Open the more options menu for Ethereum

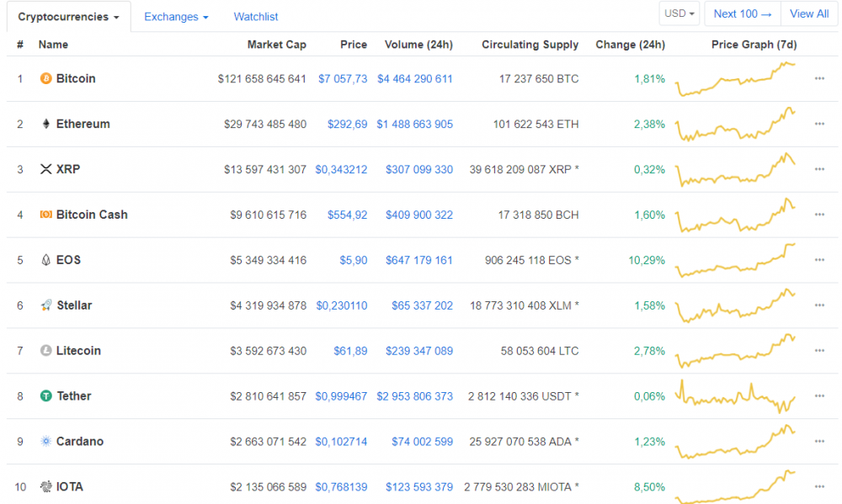(819, 124)
